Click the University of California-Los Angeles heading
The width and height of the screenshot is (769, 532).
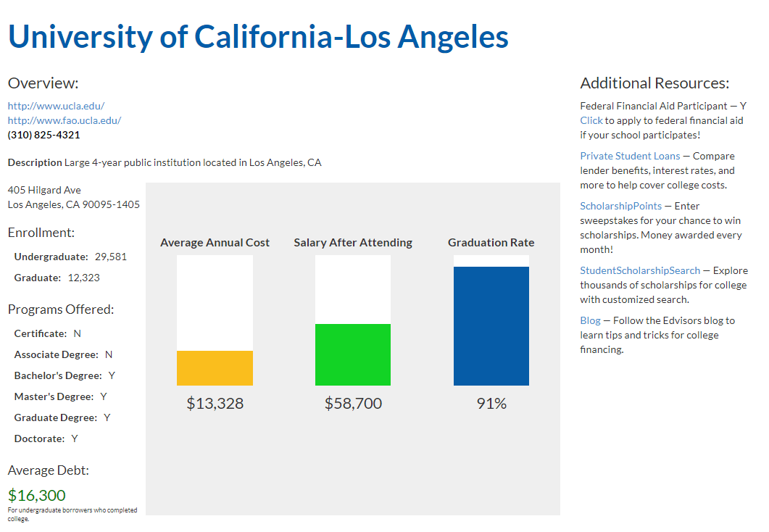258,37
